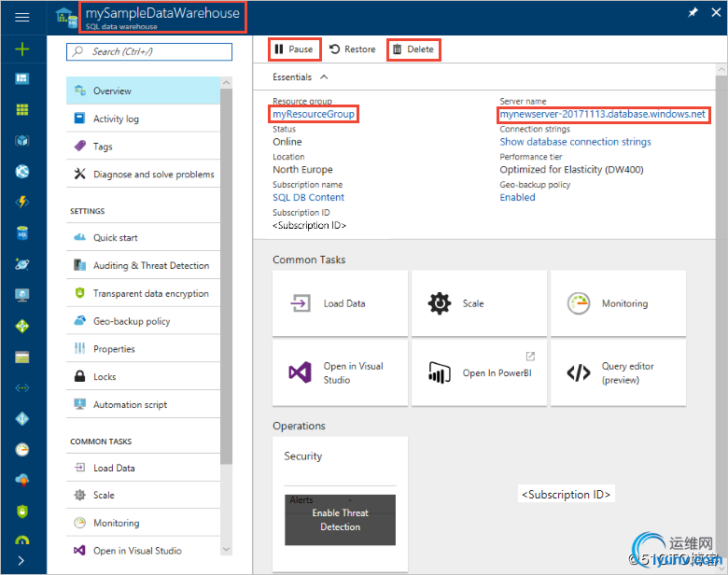Click Show database connection strings
Viewport: 728px width, 575px height.
(x=575, y=142)
